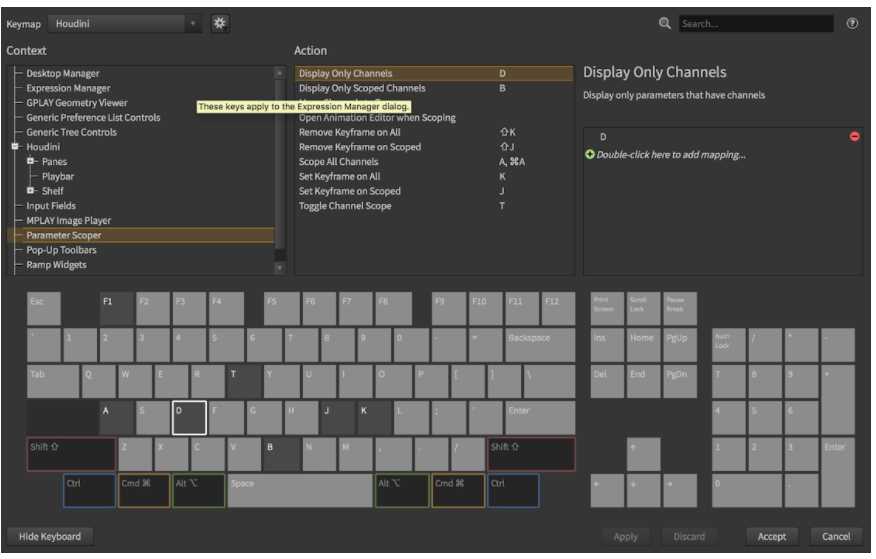Screen dimensions: 876x559
Task: Expand the Shelf tree node
Action: click(31, 190)
